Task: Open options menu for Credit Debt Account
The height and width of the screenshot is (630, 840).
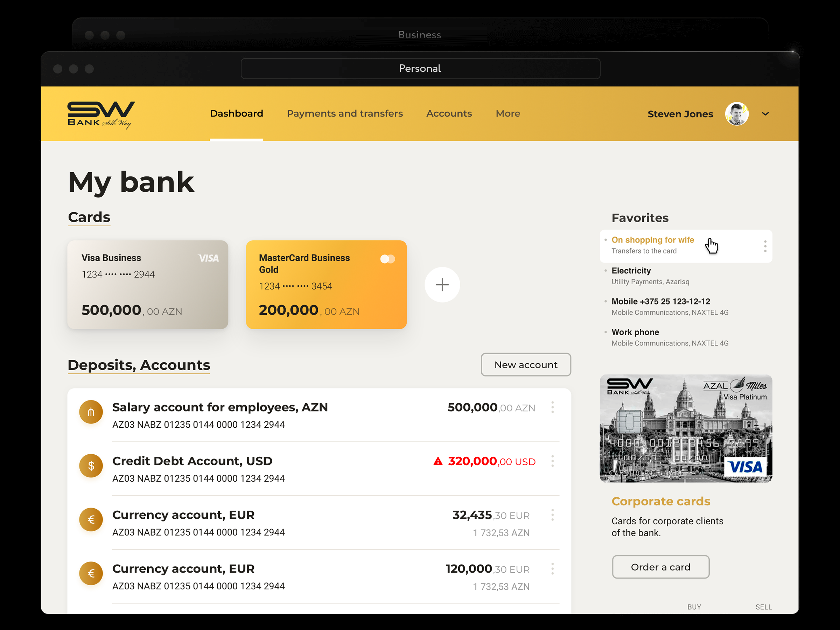Action: 553,461
